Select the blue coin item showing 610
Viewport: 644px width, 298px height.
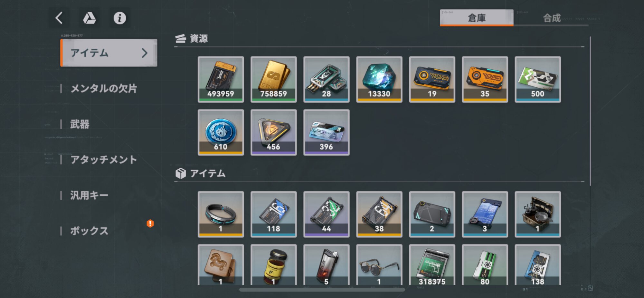click(x=221, y=132)
